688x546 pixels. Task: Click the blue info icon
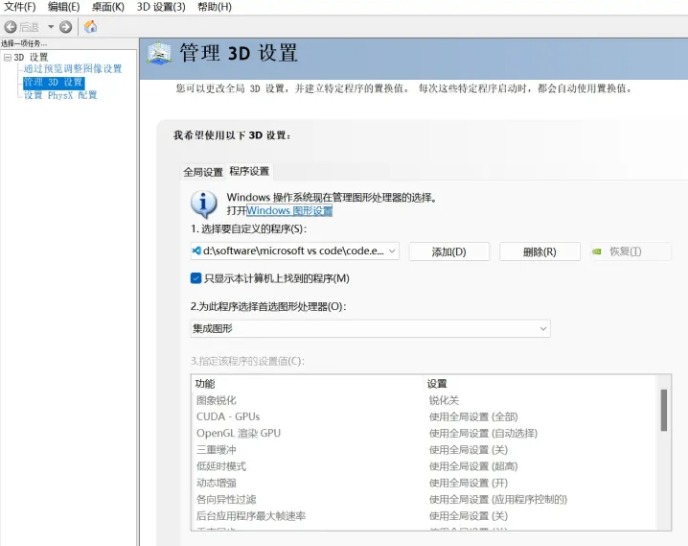tap(204, 204)
